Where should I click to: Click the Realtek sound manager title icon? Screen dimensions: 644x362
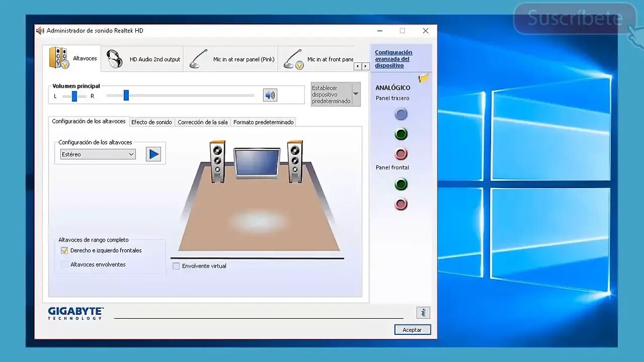(40, 31)
